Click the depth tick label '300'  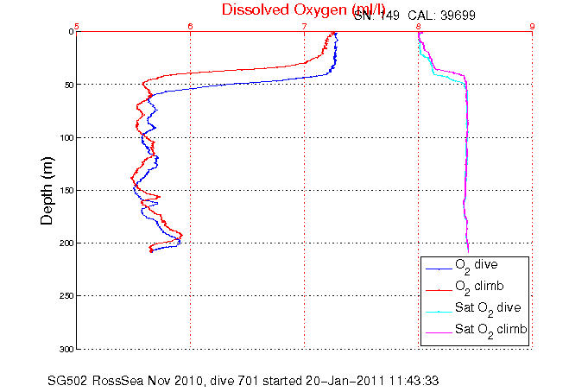point(66,349)
